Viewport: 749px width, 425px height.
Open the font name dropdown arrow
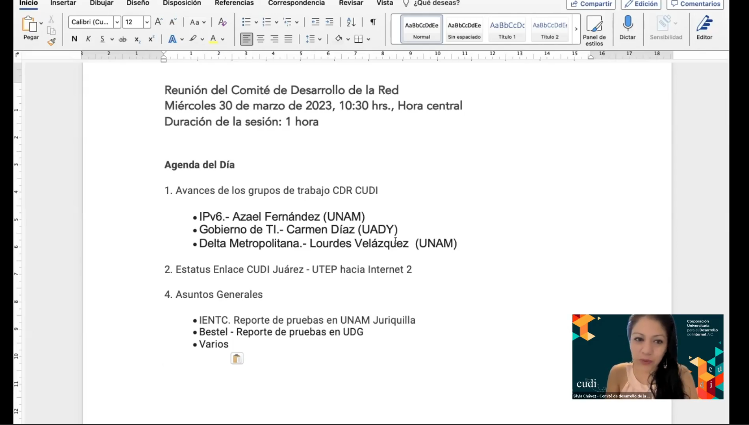[117, 22]
